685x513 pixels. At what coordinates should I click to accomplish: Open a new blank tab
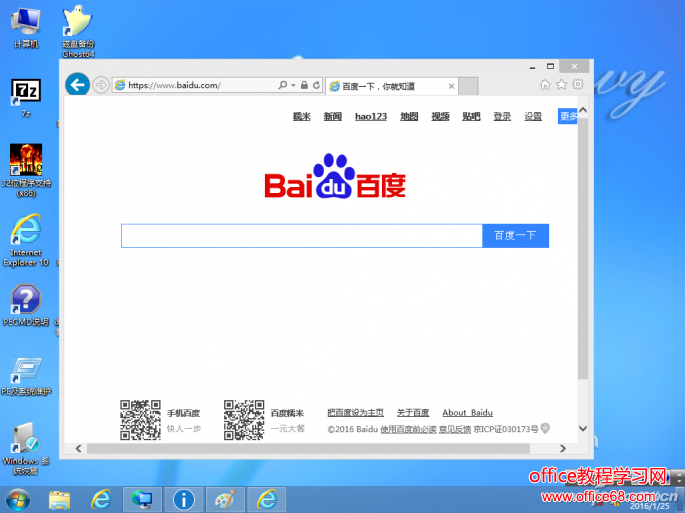click(x=468, y=86)
